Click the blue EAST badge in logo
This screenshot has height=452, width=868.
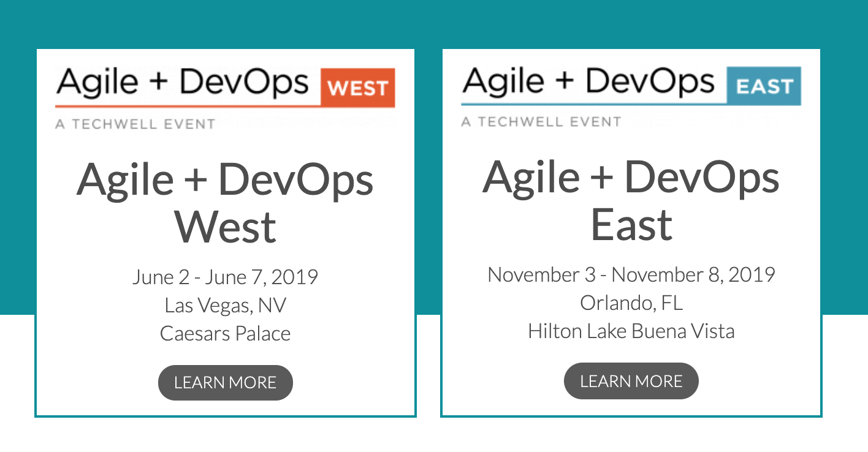[764, 86]
